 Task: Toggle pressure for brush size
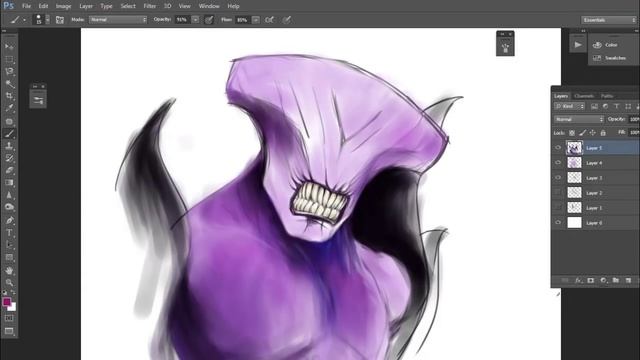pos(287,20)
